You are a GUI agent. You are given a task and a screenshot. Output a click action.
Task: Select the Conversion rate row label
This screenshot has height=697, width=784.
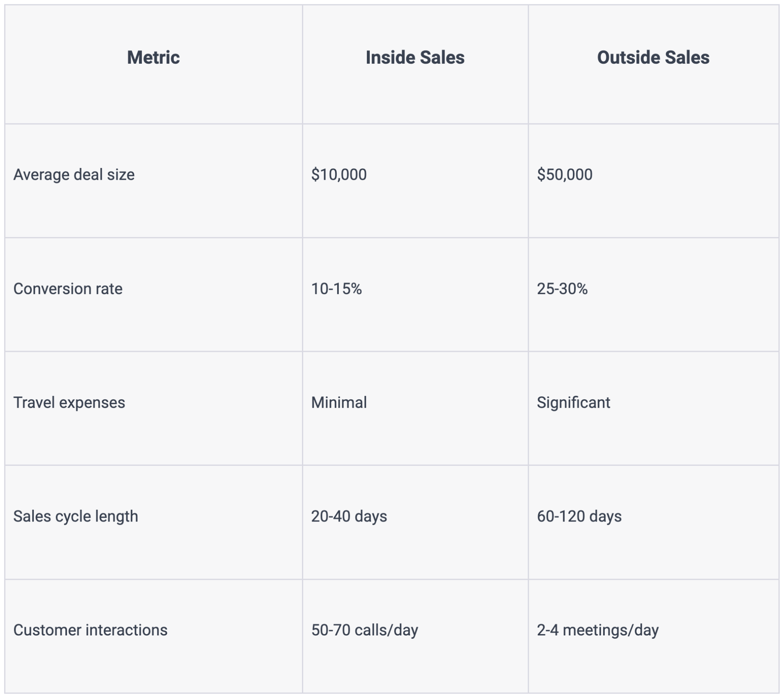(x=68, y=289)
